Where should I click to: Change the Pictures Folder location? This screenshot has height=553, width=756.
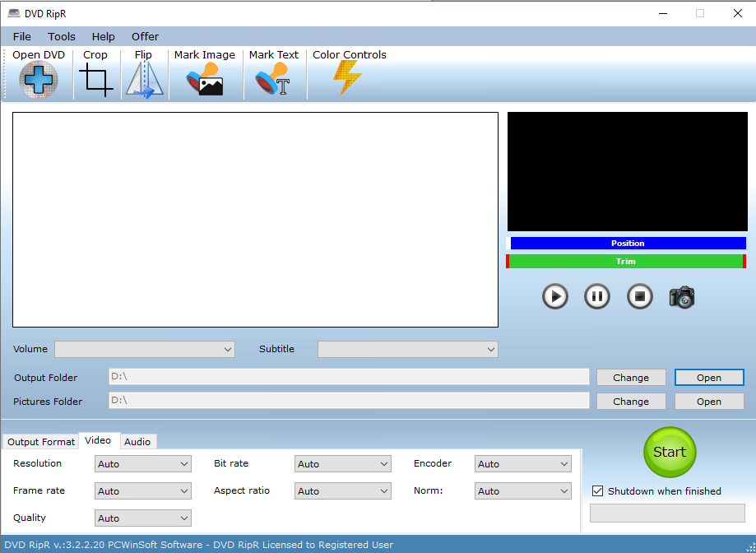[631, 401]
